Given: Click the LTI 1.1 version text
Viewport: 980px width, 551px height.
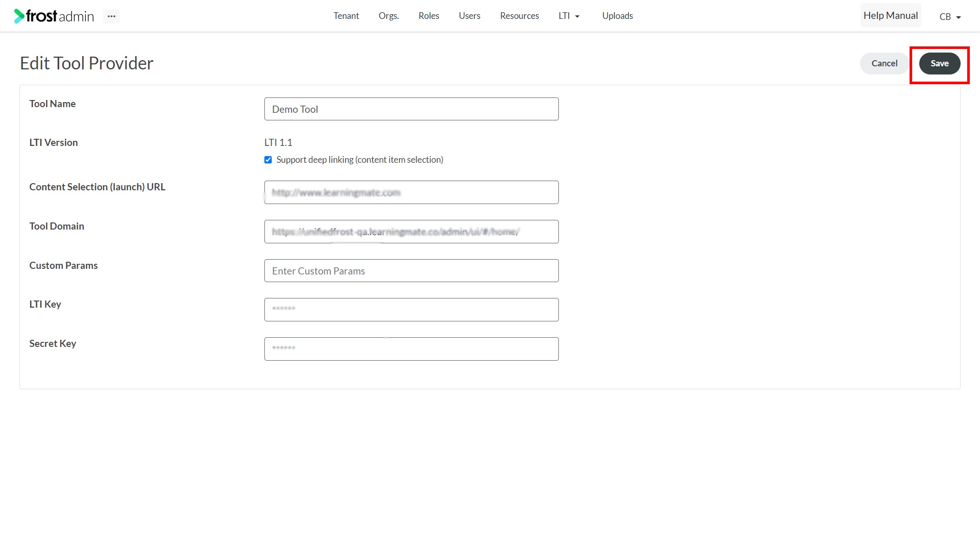Looking at the screenshot, I should [278, 142].
